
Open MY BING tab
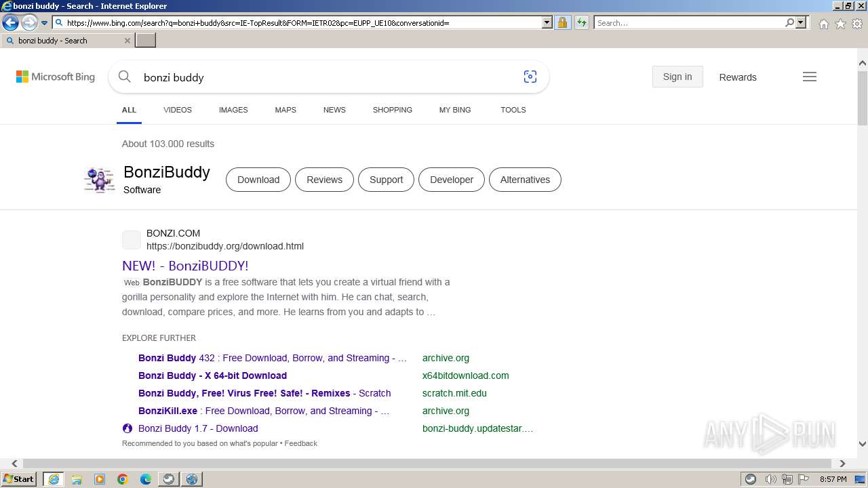pos(455,110)
